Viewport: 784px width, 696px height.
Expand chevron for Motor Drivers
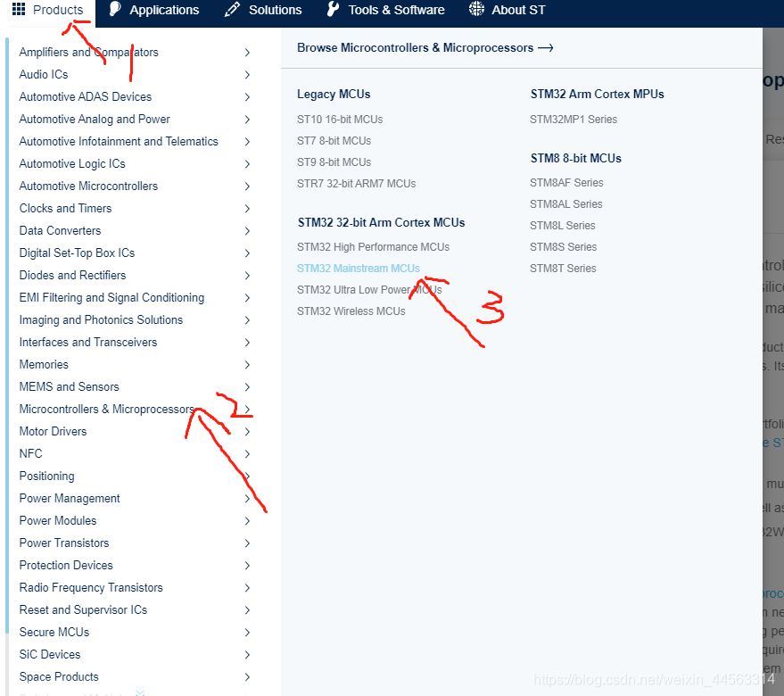pos(247,431)
